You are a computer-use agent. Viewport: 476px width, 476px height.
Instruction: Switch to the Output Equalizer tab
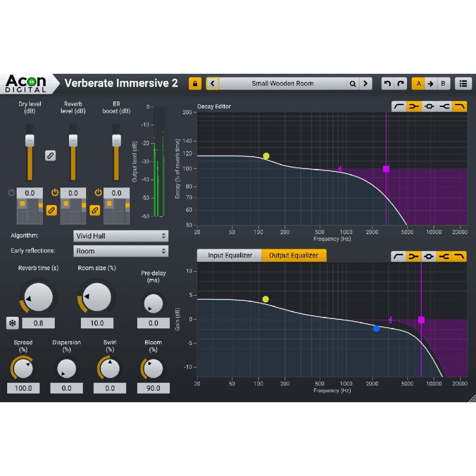[294, 255]
